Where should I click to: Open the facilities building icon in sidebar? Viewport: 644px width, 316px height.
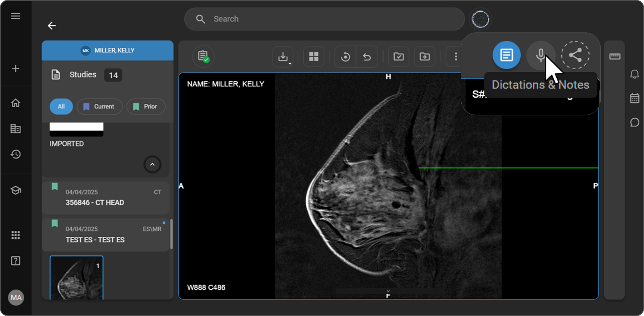16,129
